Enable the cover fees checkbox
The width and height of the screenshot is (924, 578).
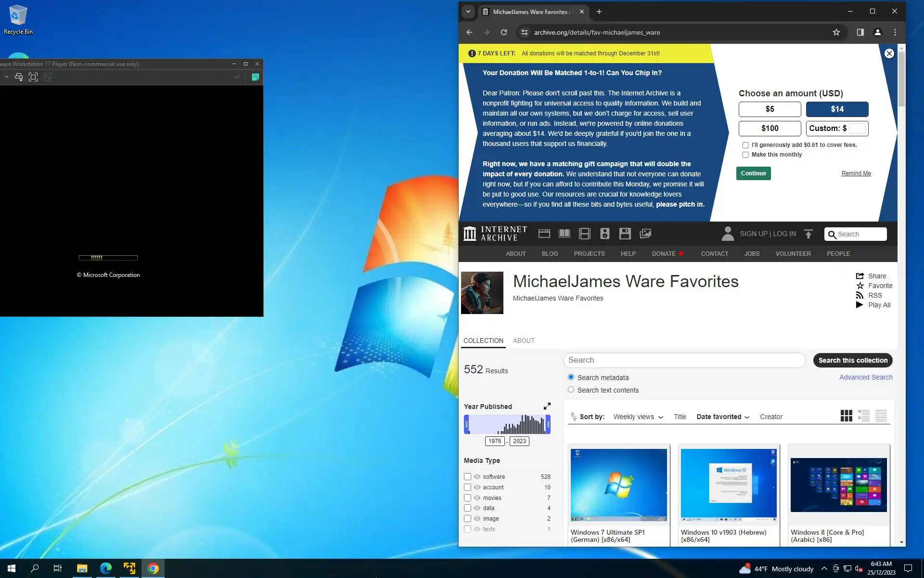(745, 145)
